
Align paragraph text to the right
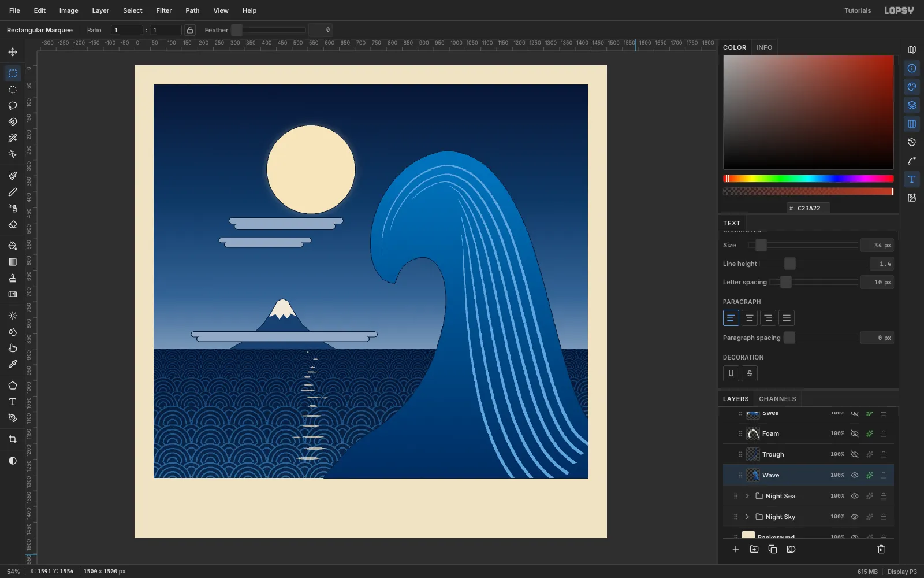pos(768,318)
